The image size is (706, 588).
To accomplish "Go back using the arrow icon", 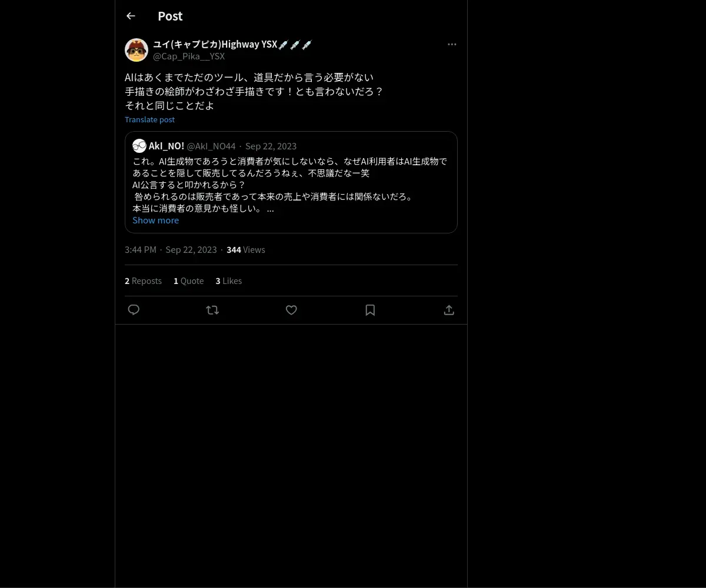I will (x=131, y=16).
